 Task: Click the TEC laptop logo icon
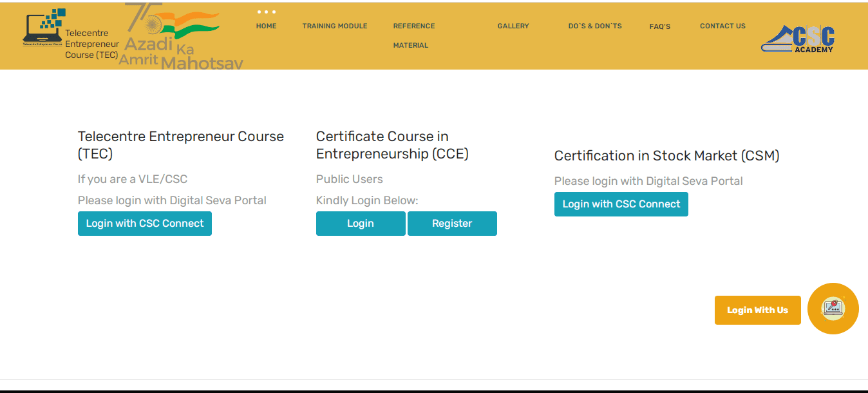click(44, 28)
